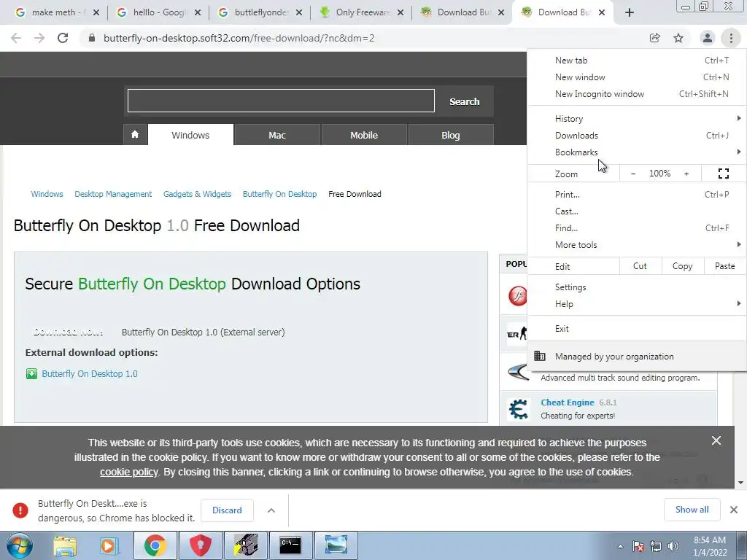Expand the History submenu
The image size is (747, 560).
(x=636, y=119)
